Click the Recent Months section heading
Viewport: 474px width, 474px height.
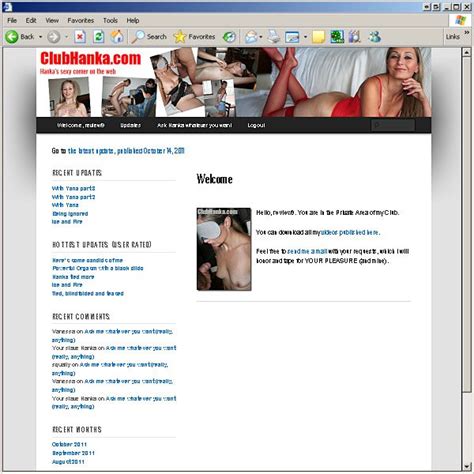[x=77, y=429]
